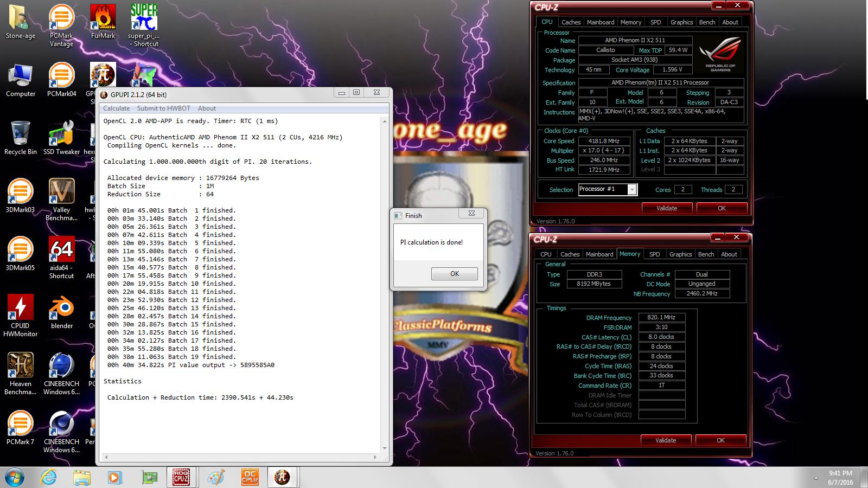Launch Internet Explorer from taskbar
This screenshot has width=868, height=488.
click(x=49, y=477)
